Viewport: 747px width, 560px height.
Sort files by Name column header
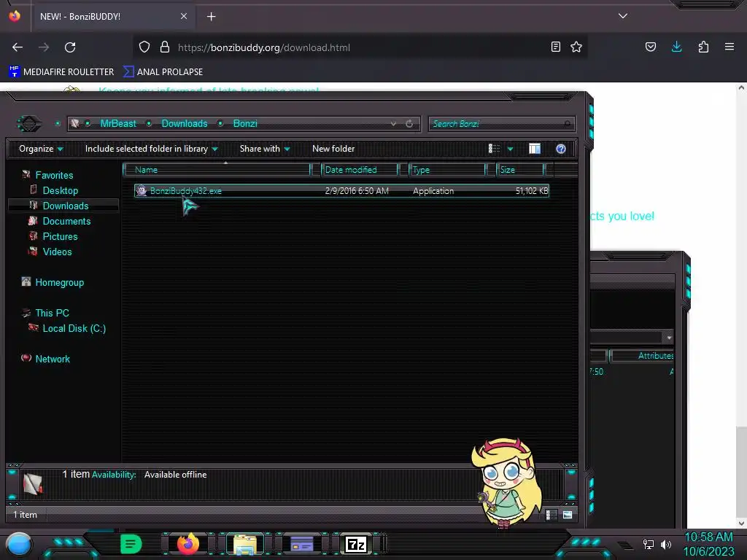point(216,169)
